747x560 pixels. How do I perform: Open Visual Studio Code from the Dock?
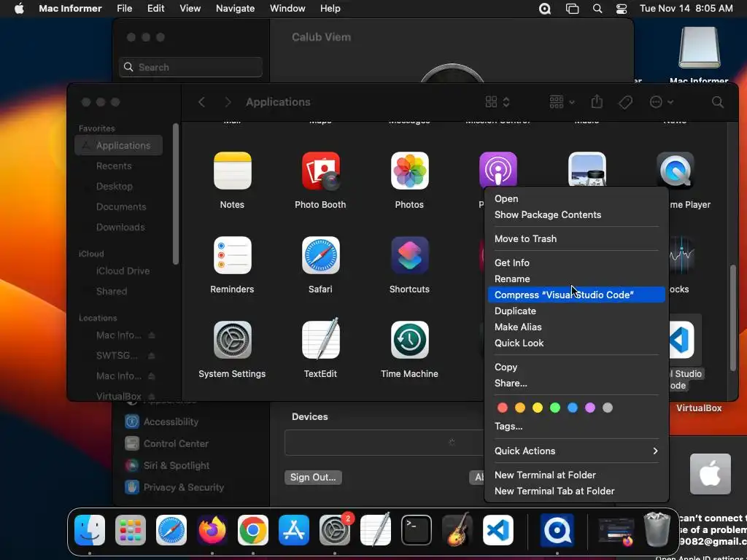click(498, 530)
